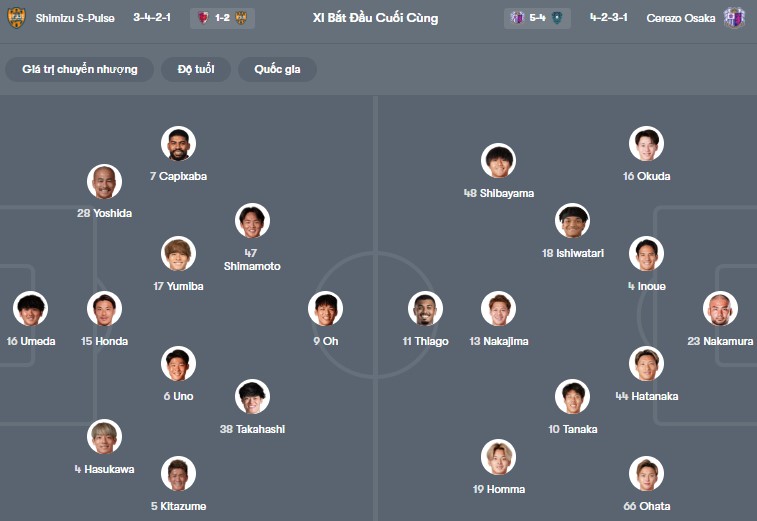This screenshot has height=521, width=757.
Task: Toggle the Quốc gia filter
Action: pyautogui.click(x=278, y=69)
